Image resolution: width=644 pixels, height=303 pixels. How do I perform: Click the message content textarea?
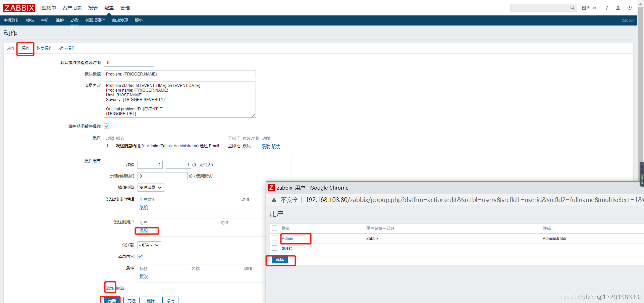click(x=180, y=100)
